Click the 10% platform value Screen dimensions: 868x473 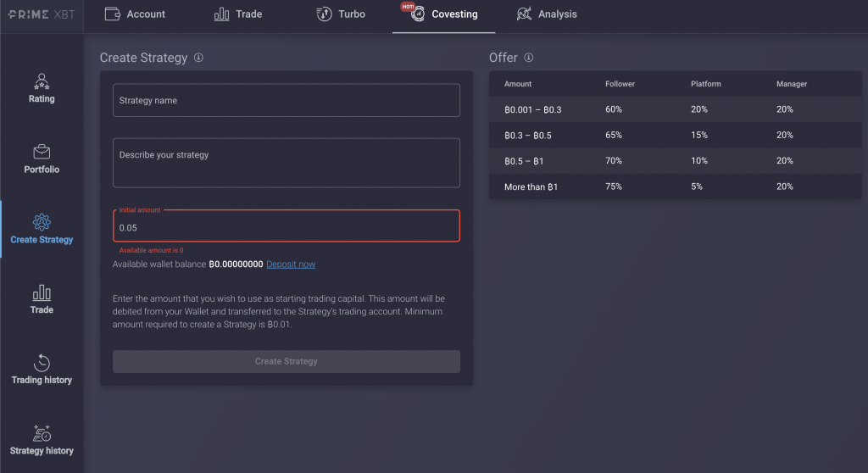(x=699, y=161)
